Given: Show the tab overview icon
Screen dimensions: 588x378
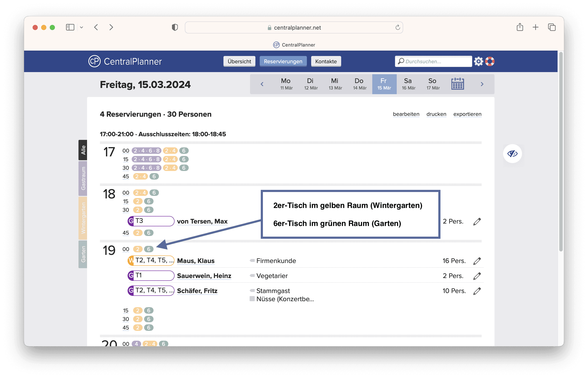Looking at the screenshot, I should pos(552,27).
